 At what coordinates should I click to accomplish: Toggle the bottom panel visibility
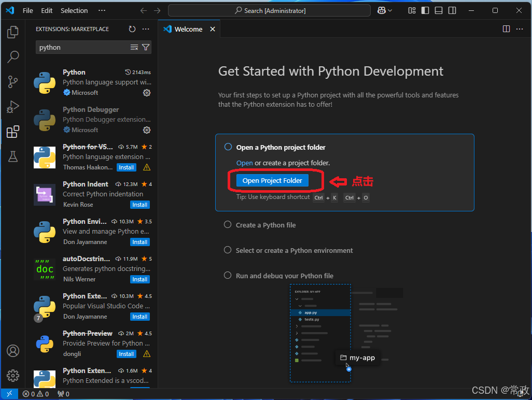click(x=439, y=10)
